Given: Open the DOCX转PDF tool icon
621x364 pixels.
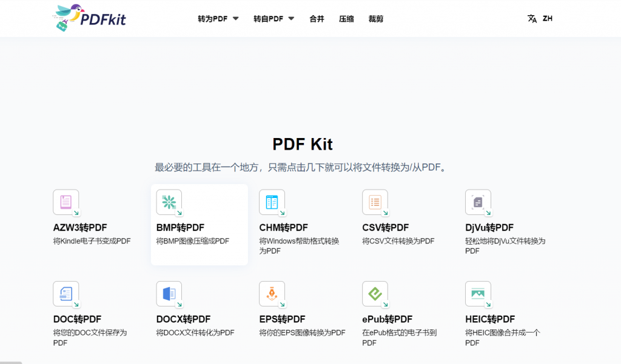Looking at the screenshot, I should (169, 294).
